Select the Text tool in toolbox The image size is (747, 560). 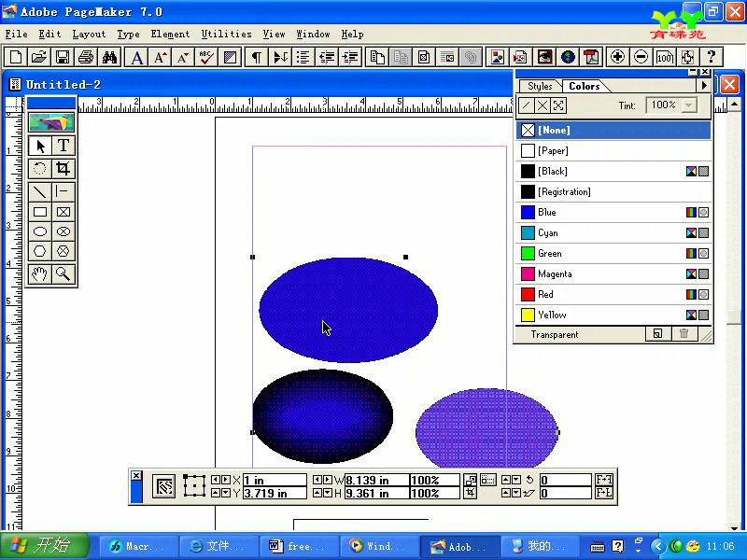(x=63, y=146)
